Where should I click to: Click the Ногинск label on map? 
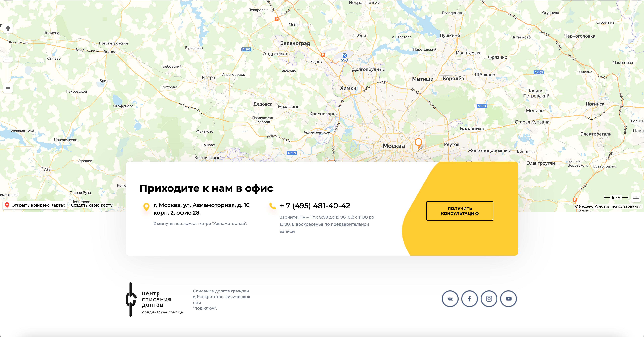click(595, 104)
